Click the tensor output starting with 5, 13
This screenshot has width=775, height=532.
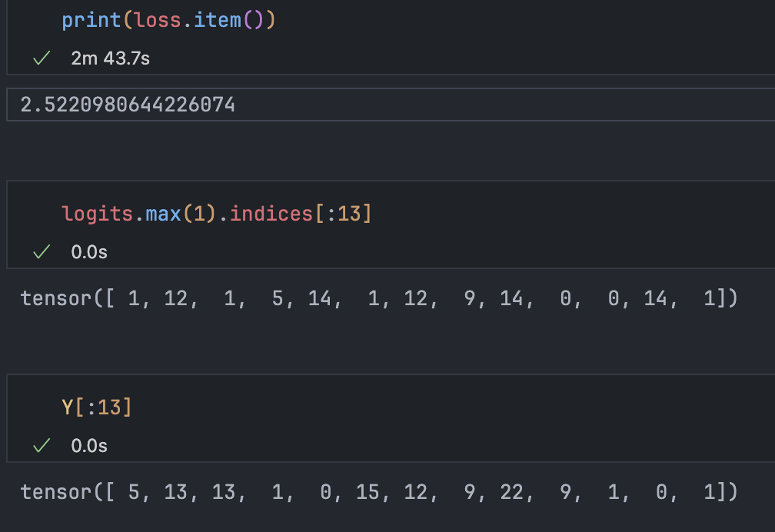378,491
